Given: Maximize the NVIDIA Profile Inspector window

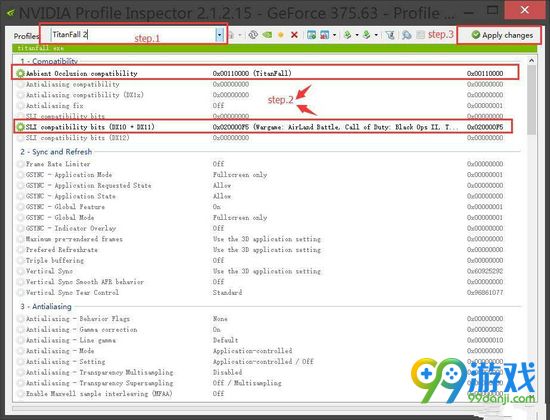Looking at the screenshot, I should 492,11.
